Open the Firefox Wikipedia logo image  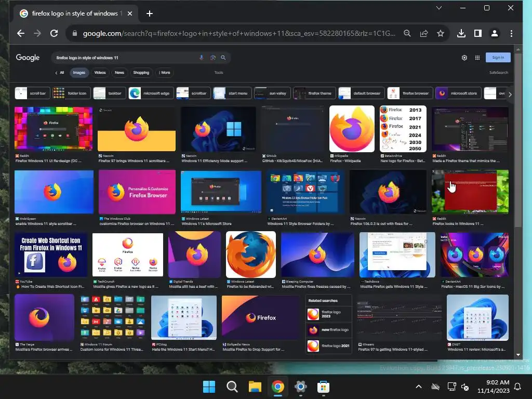(352, 129)
